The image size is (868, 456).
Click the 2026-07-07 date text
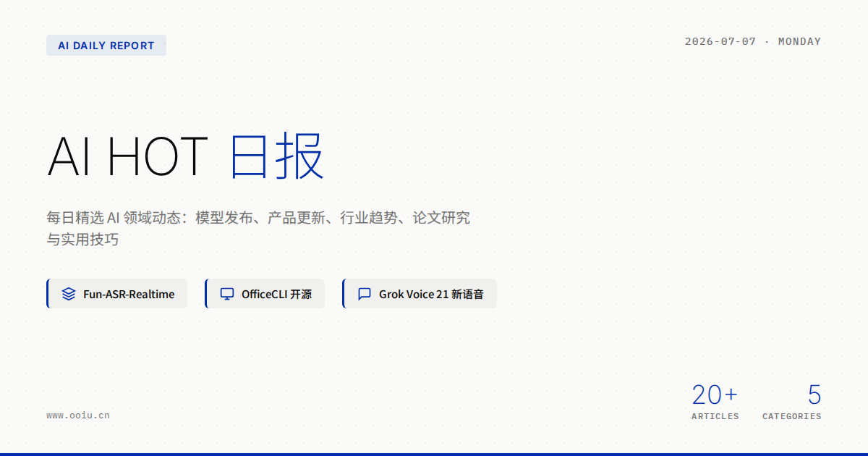(720, 41)
